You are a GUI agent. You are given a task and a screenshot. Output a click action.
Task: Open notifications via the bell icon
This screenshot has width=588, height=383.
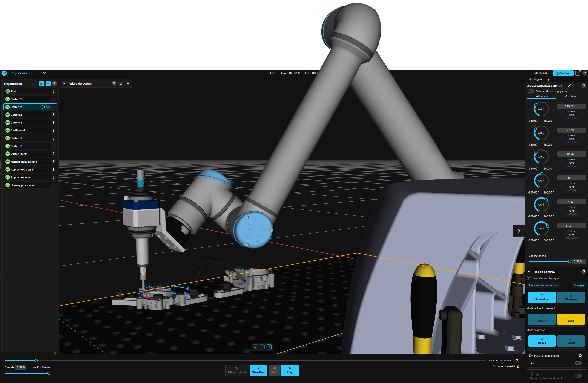pos(578,73)
